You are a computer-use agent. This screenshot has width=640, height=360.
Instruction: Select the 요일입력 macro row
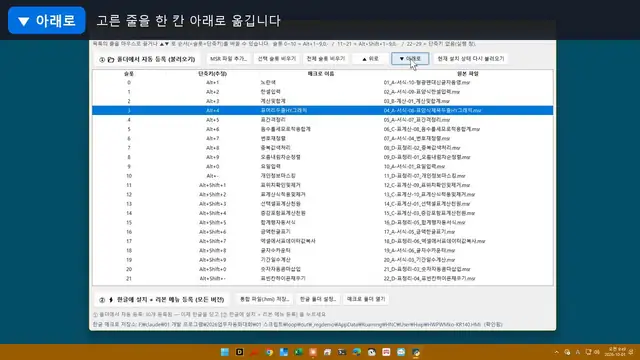[322, 167]
